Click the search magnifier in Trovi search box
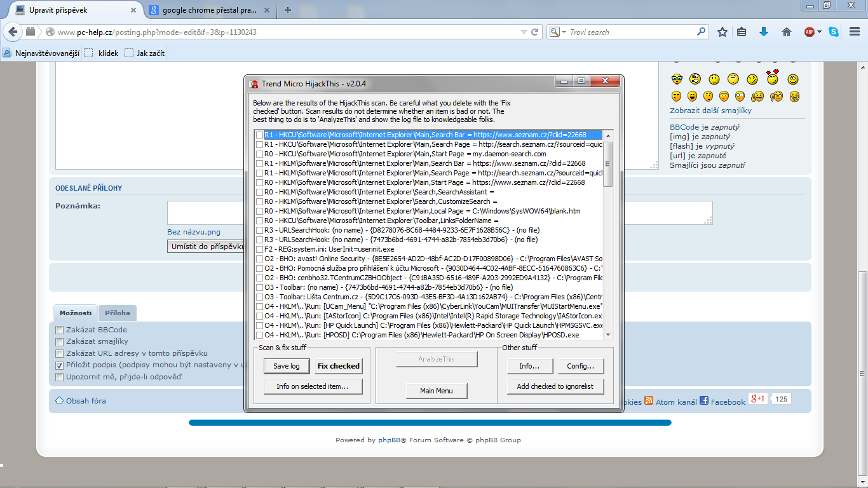The image size is (868, 488). coord(701,32)
